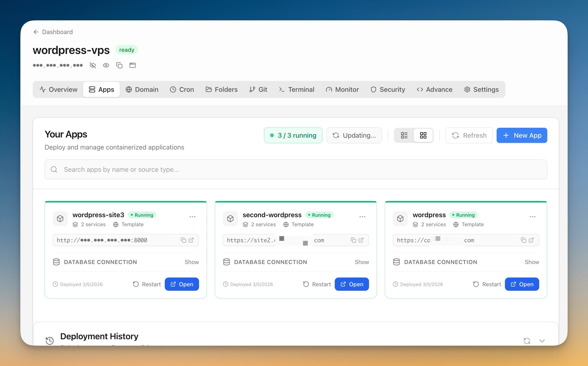Copy the wordpress app URL
The height and width of the screenshot is (366, 588).
[x=524, y=240]
